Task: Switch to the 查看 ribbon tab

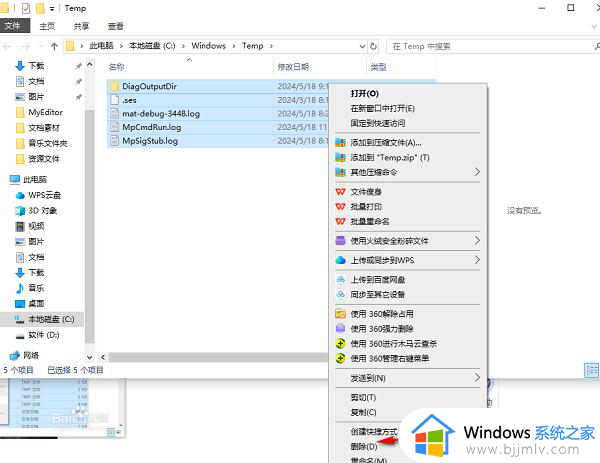Action: [116, 26]
